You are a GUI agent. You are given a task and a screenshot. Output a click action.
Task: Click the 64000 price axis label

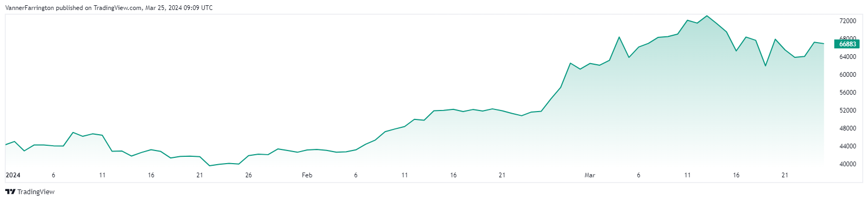(847, 57)
